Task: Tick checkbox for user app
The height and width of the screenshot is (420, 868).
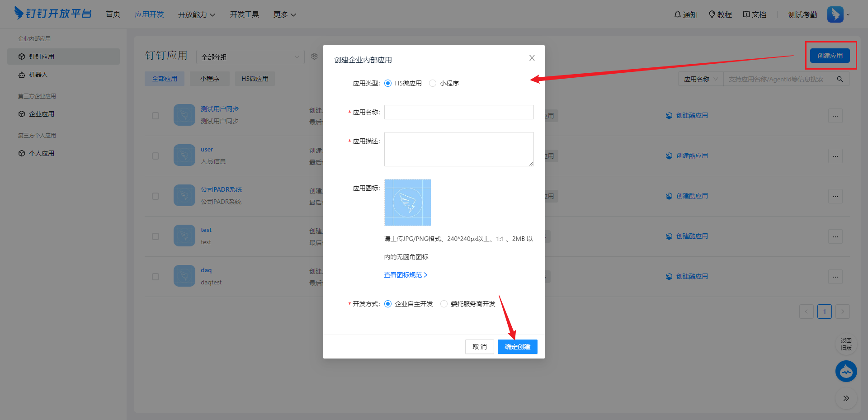Action: point(156,156)
